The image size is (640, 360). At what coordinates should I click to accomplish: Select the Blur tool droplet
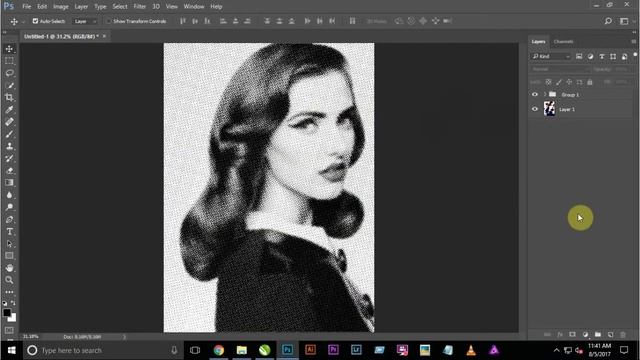[x=9, y=195]
